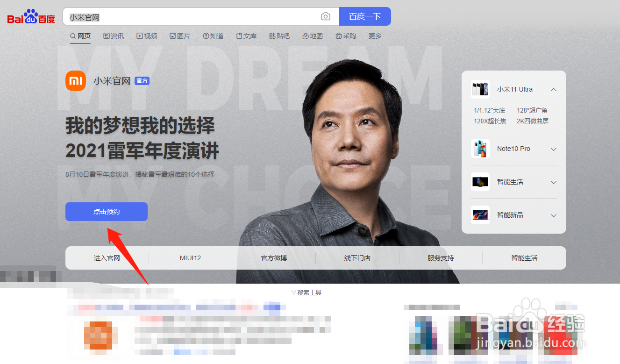Open the 更多 more options menu
The height and width of the screenshot is (364, 620).
tap(375, 36)
